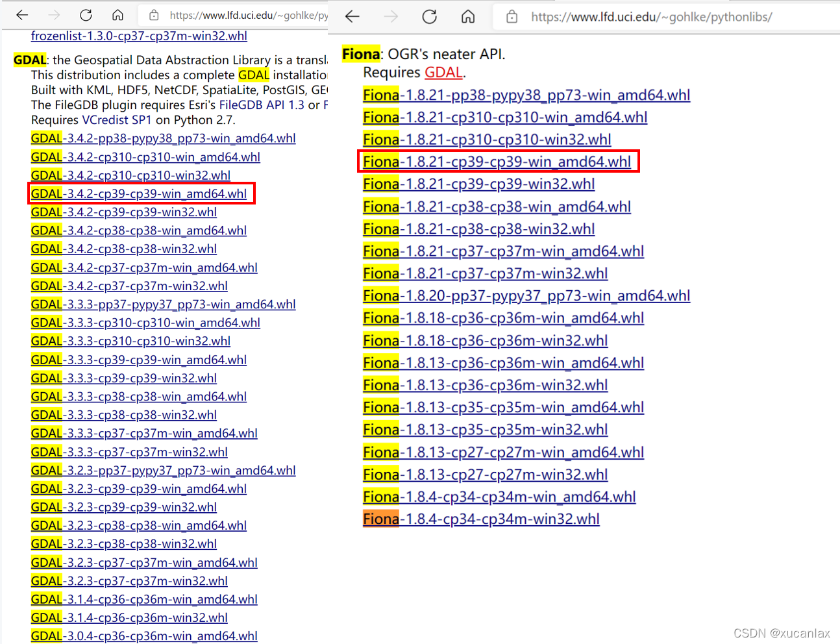Download GDAL-3.4.2-cp39-cp39-win32.whl
840x644 pixels.
coord(124,212)
